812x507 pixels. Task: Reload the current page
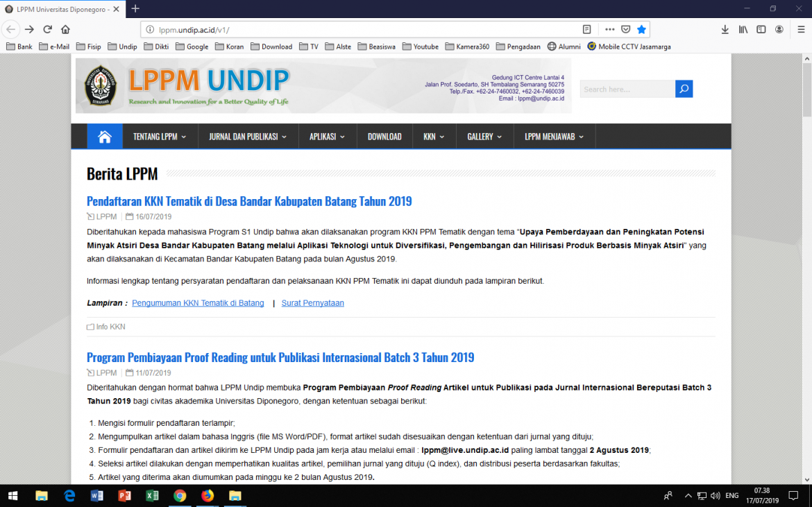46,29
